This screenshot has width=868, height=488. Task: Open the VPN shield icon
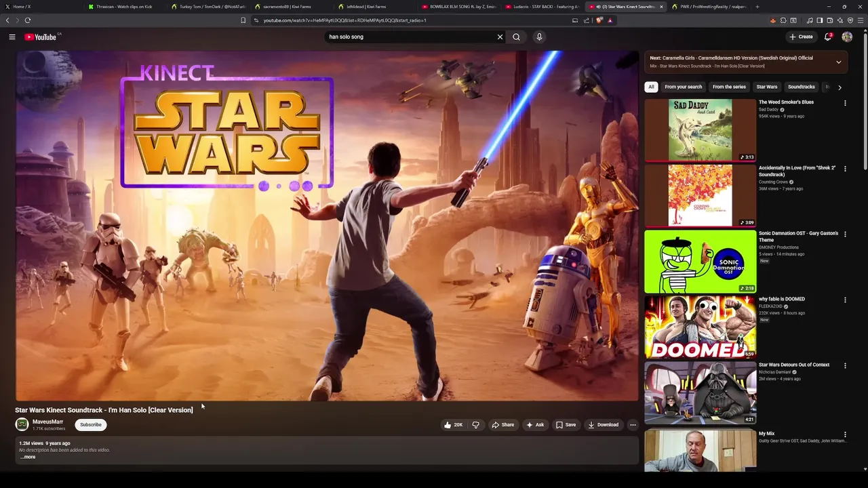pyautogui.click(x=850, y=20)
